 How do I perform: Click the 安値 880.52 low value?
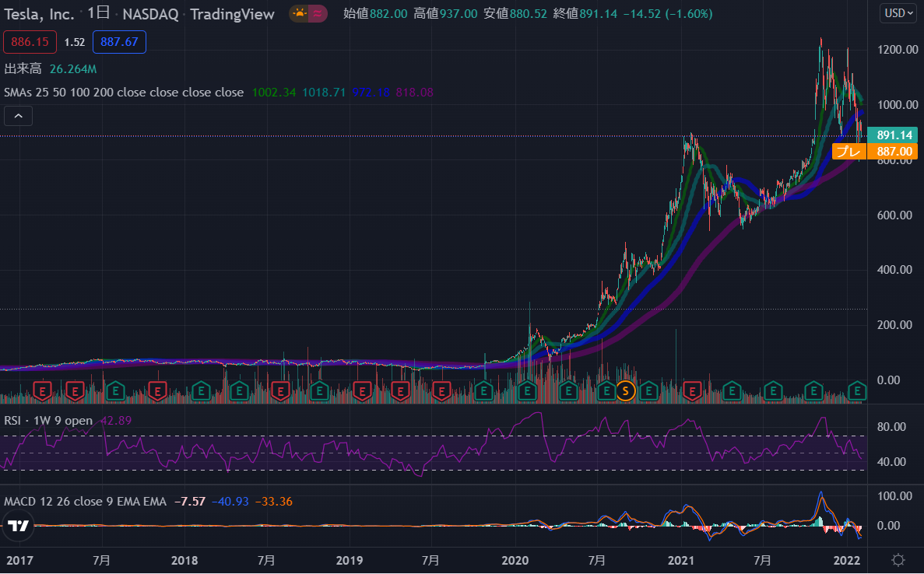click(x=515, y=13)
